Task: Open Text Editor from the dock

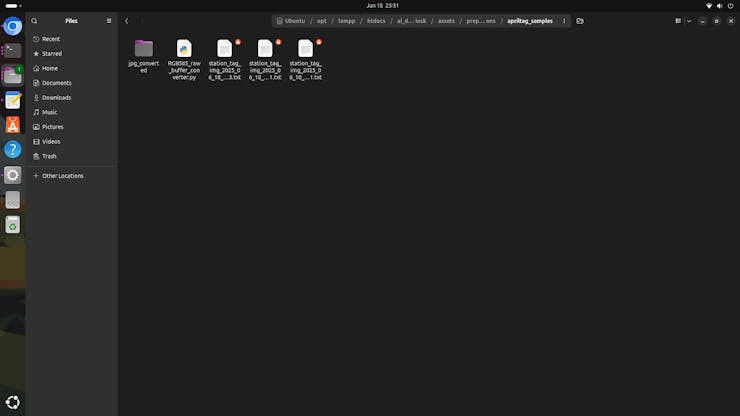Action: (13, 101)
